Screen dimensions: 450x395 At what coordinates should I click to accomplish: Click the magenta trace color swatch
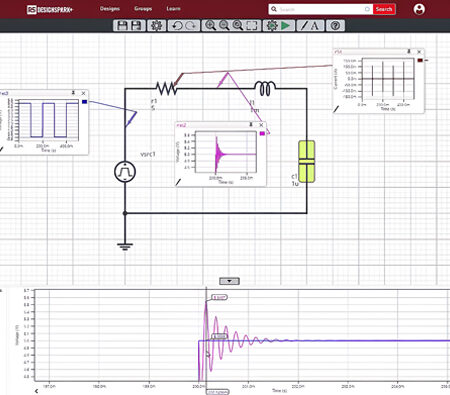tap(262, 133)
